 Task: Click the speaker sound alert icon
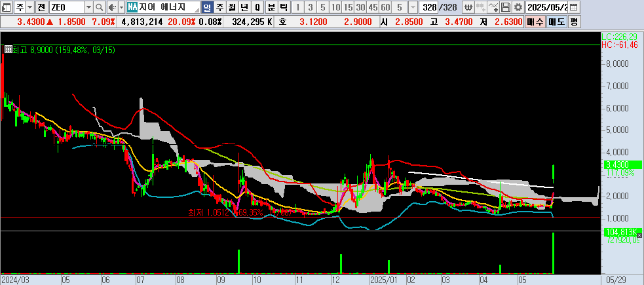112,7
